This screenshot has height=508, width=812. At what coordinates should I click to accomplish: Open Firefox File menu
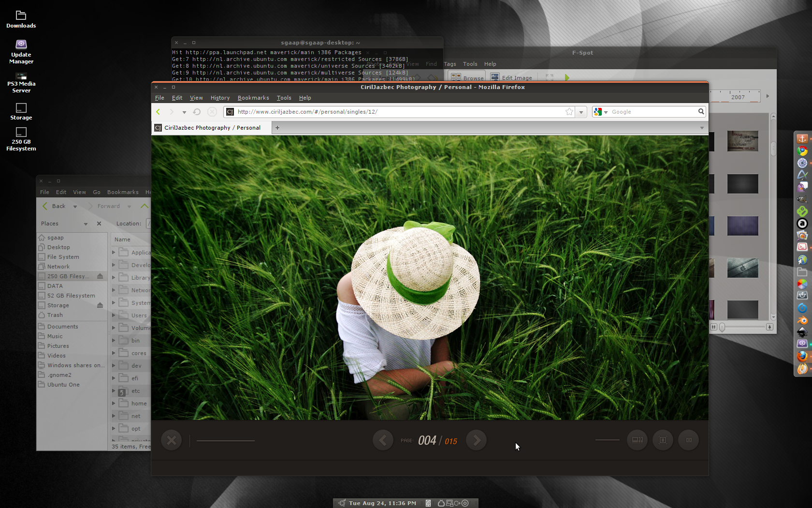coord(159,98)
